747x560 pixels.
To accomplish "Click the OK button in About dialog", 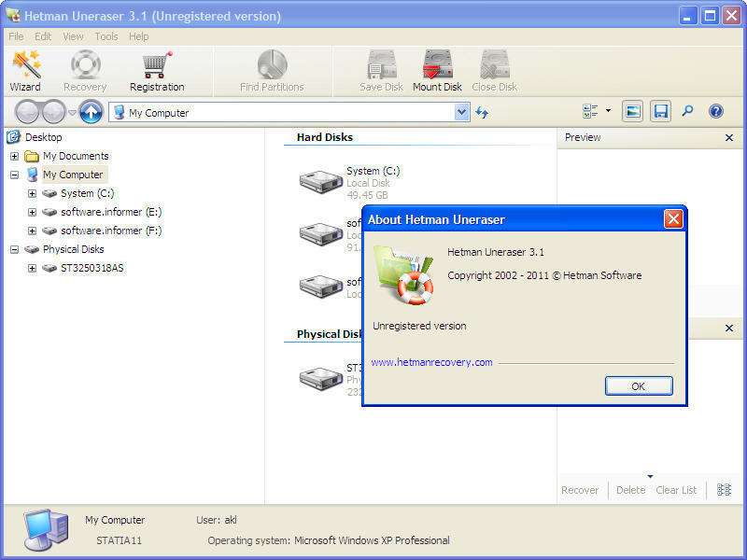I will pos(639,385).
